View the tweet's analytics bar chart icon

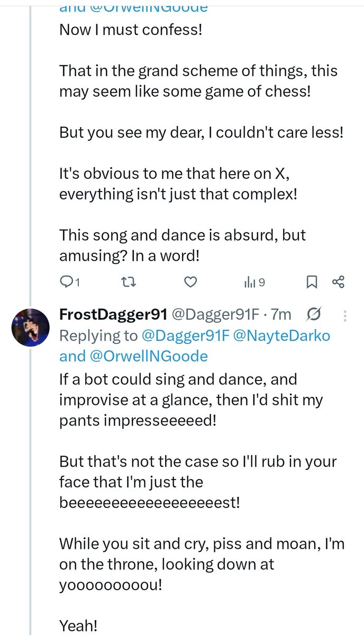(x=249, y=283)
